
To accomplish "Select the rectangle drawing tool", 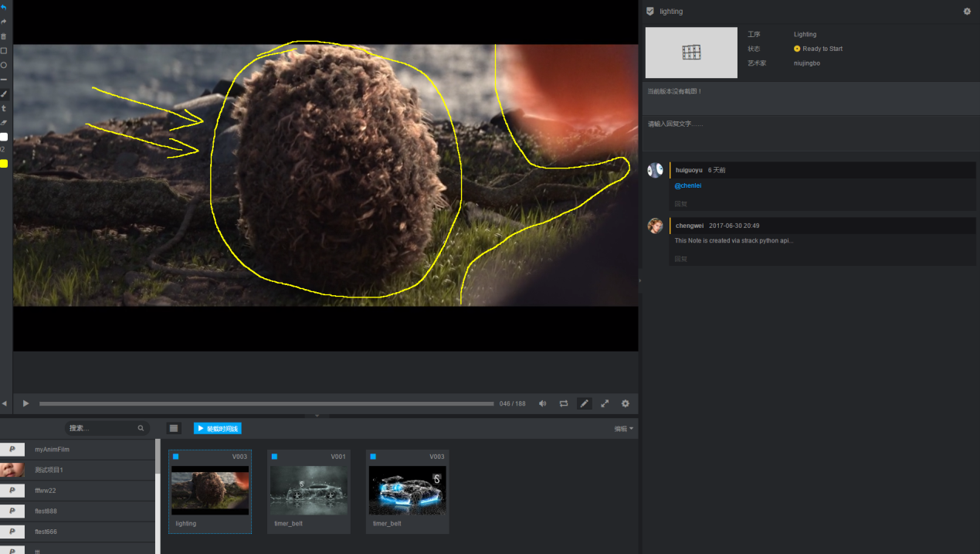I will tap(3, 50).
